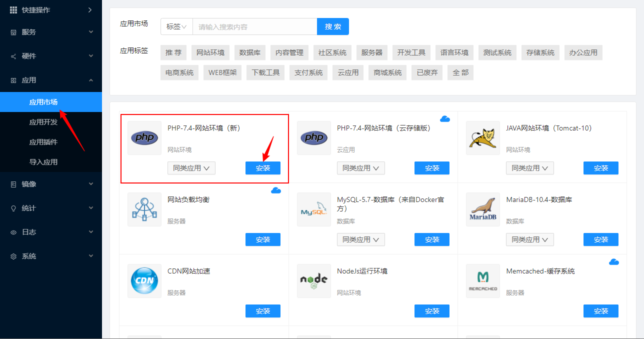The image size is (644, 339).
Task: Click the 镜像 sidebar icon
Action: pyautogui.click(x=13, y=184)
